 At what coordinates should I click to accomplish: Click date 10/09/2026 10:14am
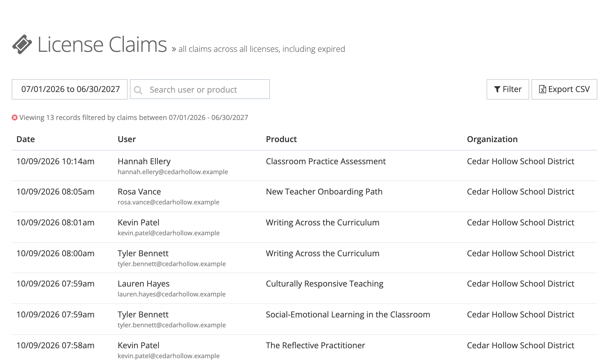(55, 161)
